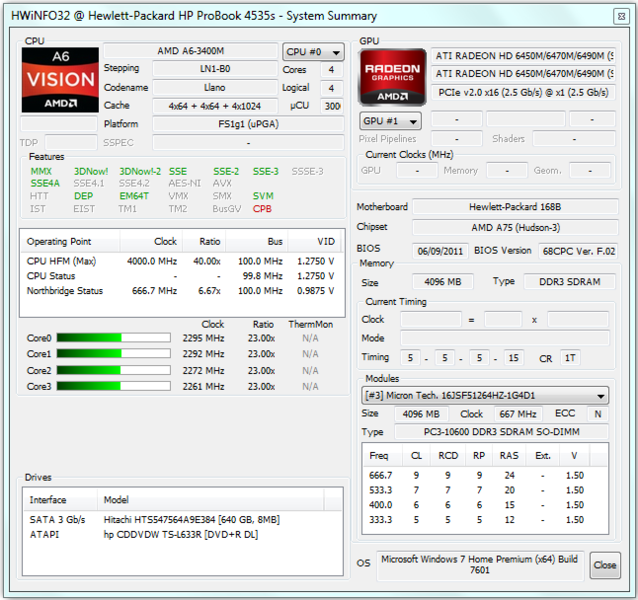Close the System Summary window via title X
The width and height of the screenshot is (638, 600).
point(621,16)
